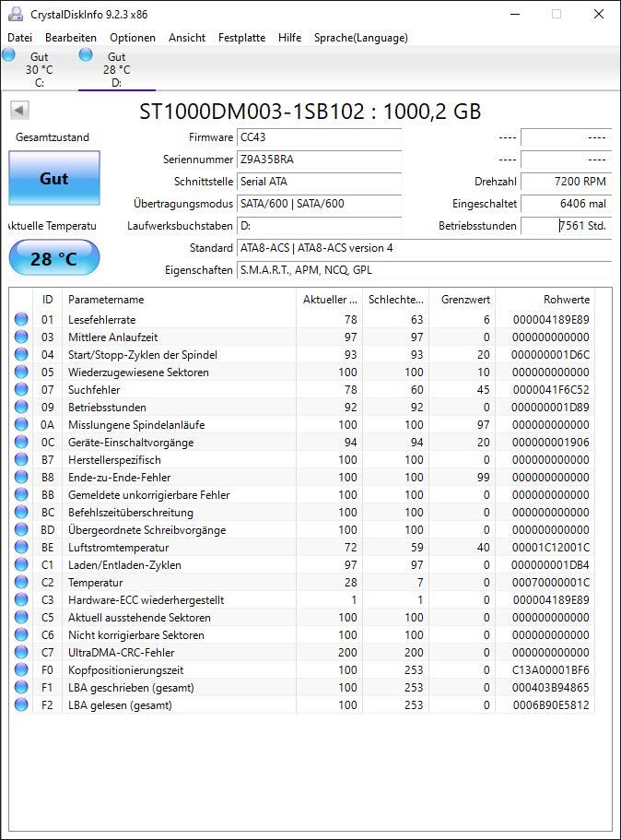Click the Gut health status button

pyautogui.click(x=54, y=178)
